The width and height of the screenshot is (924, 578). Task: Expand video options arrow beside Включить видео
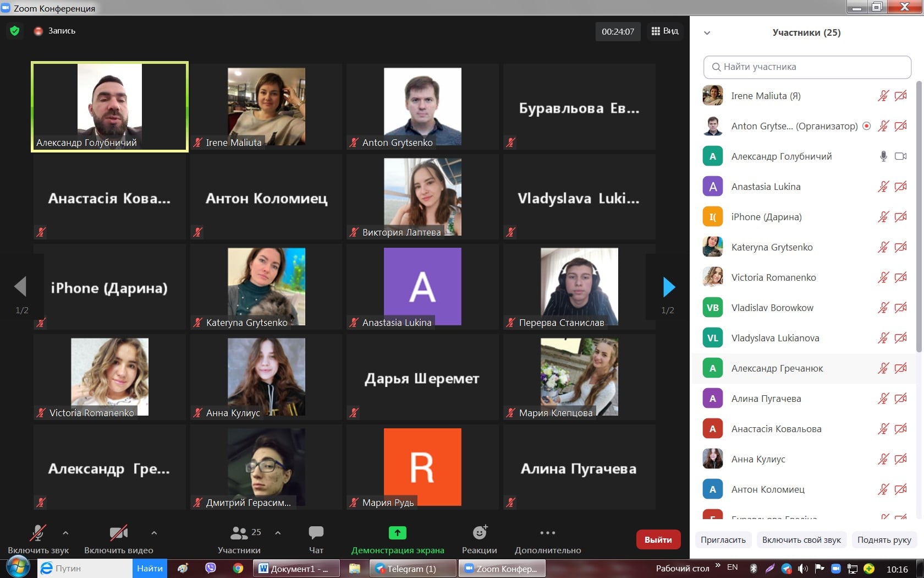[154, 533]
